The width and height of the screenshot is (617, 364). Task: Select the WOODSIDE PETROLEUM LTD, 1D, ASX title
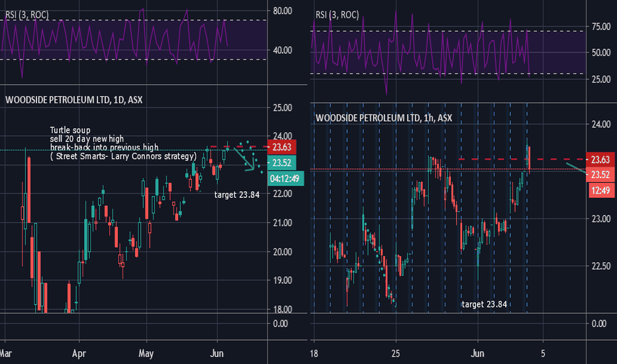(74, 100)
